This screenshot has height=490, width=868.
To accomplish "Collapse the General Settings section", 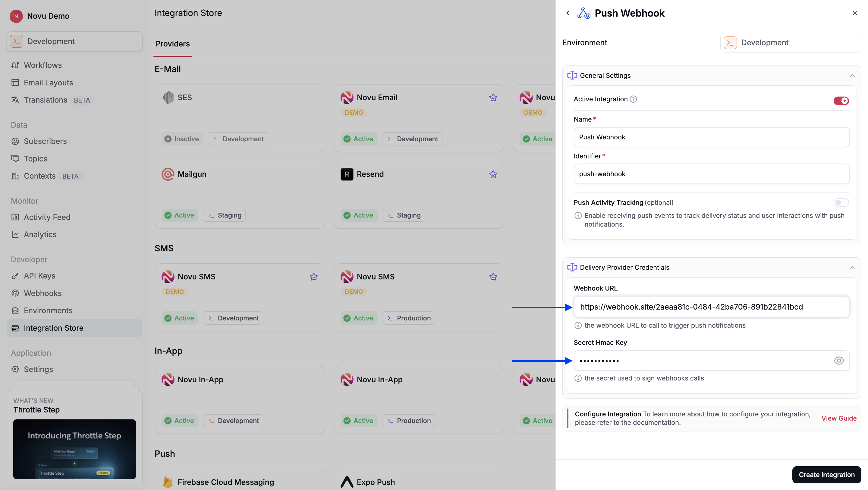I will point(853,75).
